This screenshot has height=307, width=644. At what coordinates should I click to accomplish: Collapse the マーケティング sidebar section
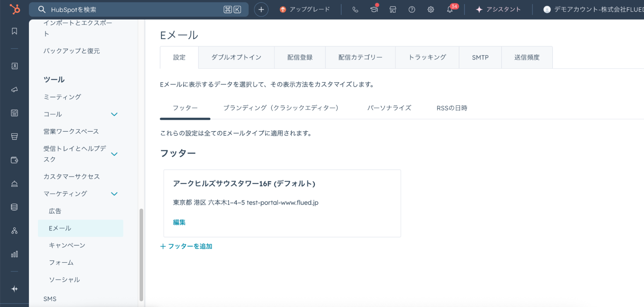click(x=114, y=194)
